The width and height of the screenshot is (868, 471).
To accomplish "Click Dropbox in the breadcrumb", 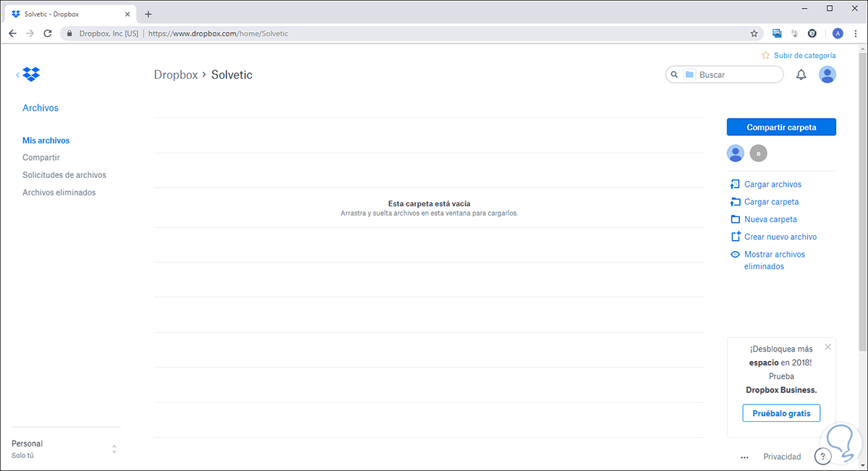I will pos(176,75).
